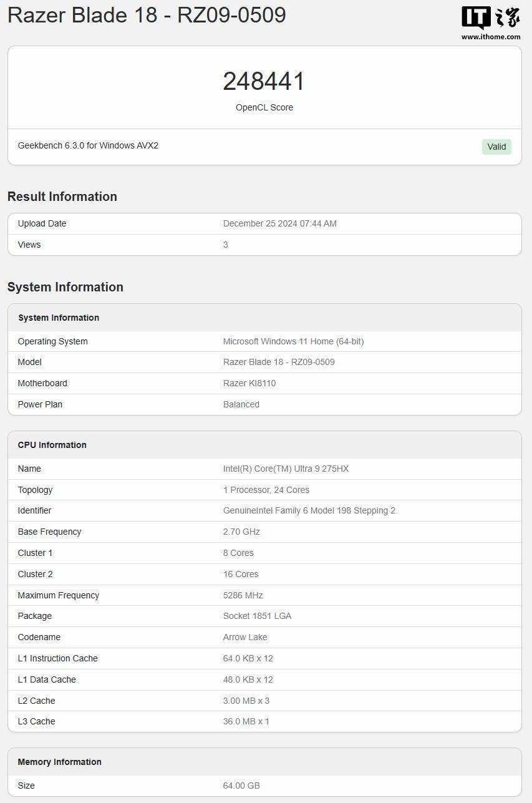Select the package value "Socket 1851 LGA"
This screenshot has height=803, width=532.
[x=257, y=616]
